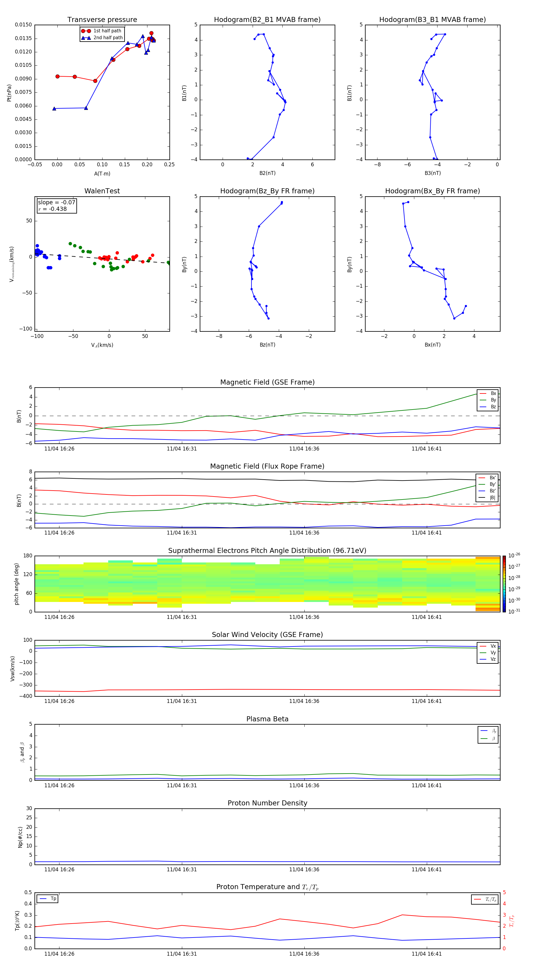Screen dimensions: 535x980
Task: Click the 'V_remaining(km/s)' axis label
Action: tap(12, 264)
